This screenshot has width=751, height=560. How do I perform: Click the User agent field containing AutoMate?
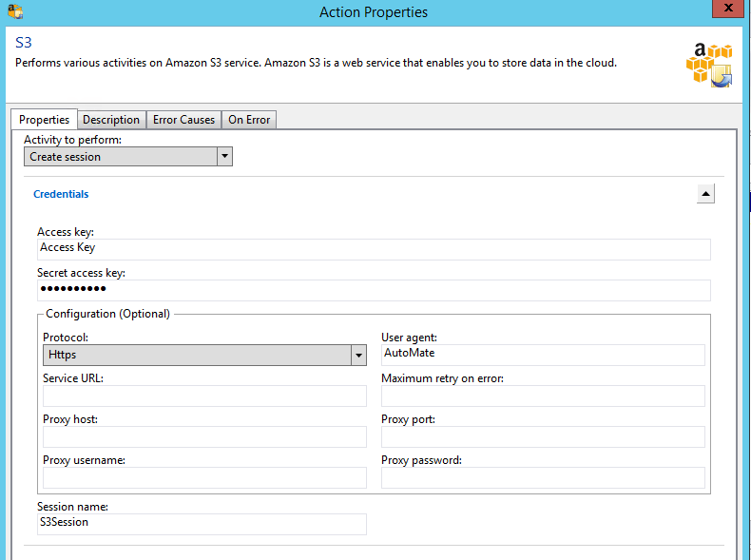coord(543,355)
